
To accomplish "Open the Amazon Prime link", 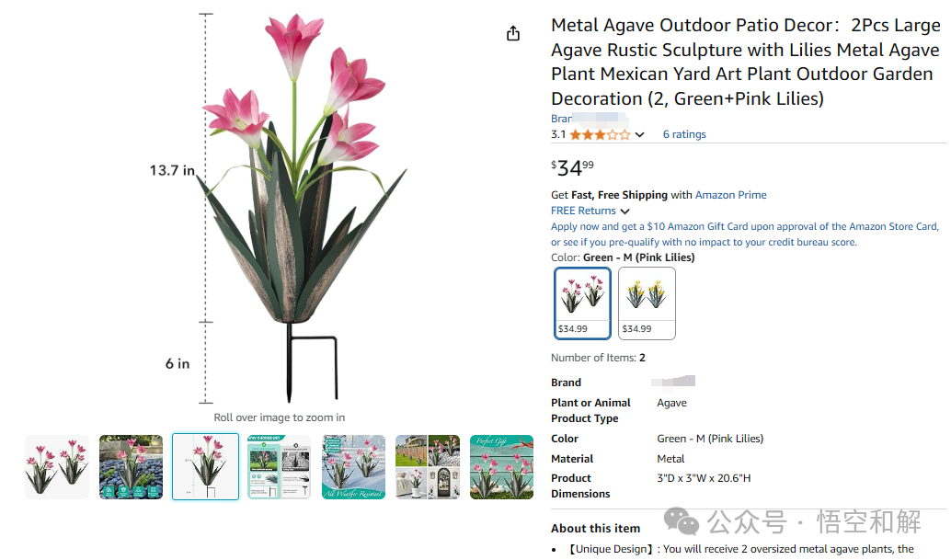I will [730, 195].
